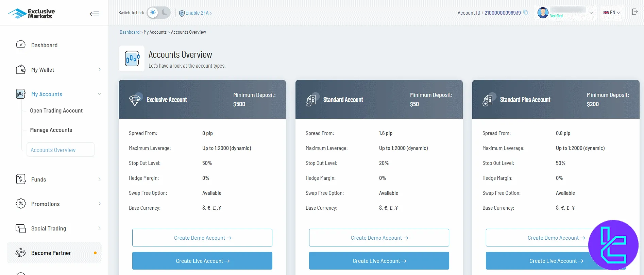Click the Social Trading icon
This screenshot has height=275, width=644.
pyautogui.click(x=21, y=228)
